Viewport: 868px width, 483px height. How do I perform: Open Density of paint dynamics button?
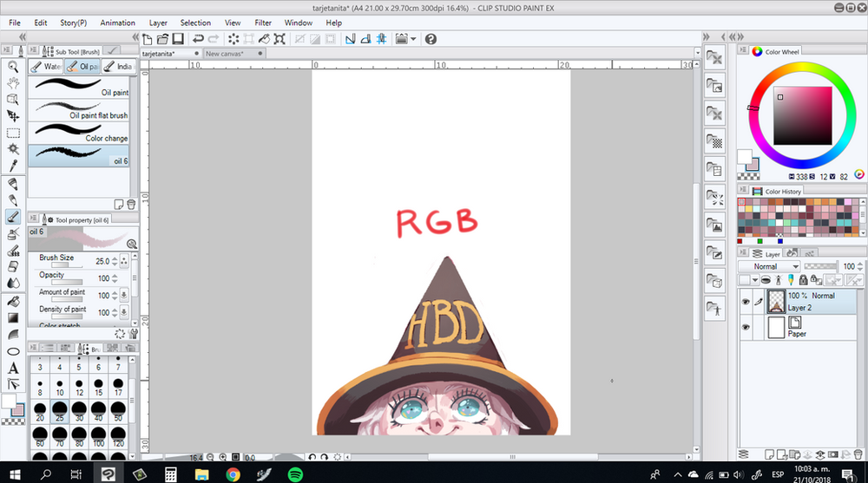(x=124, y=312)
